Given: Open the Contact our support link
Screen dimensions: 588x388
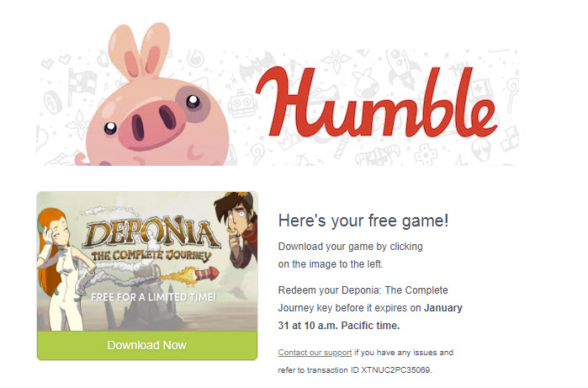Looking at the screenshot, I should pos(315,353).
